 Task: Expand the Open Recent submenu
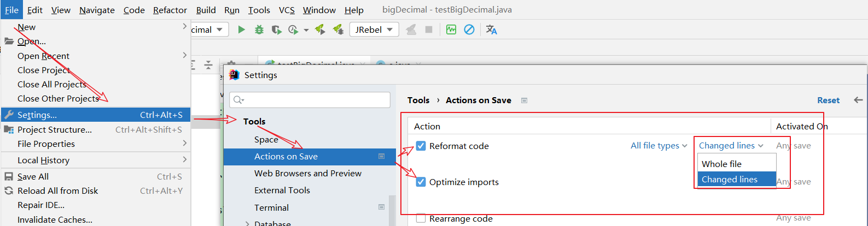click(x=184, y=55)
